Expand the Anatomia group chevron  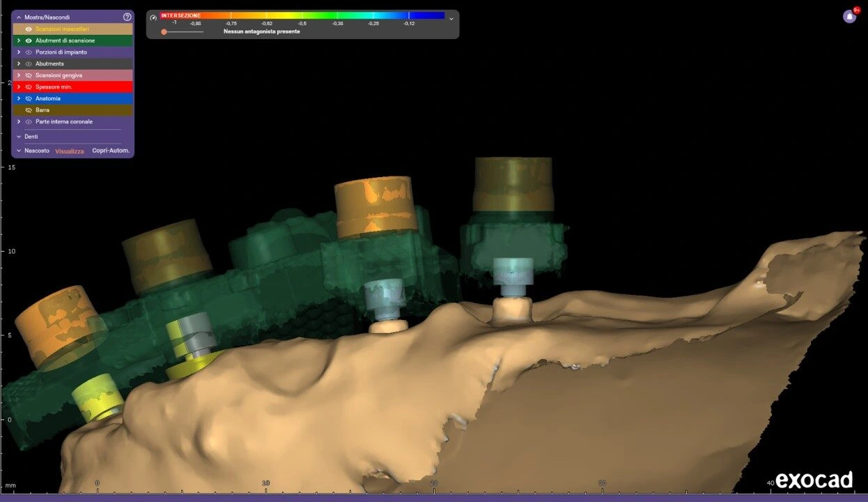(x=19, y=98)
